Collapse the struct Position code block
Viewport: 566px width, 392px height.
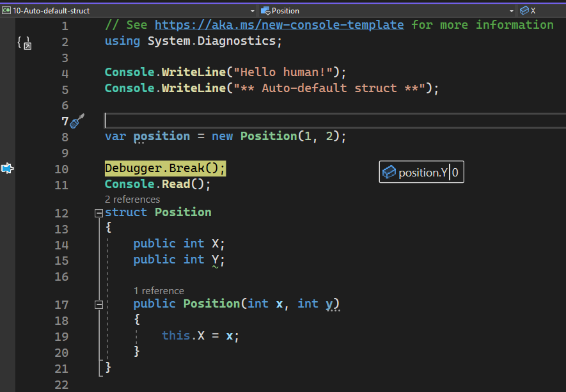tap(98, 212)
